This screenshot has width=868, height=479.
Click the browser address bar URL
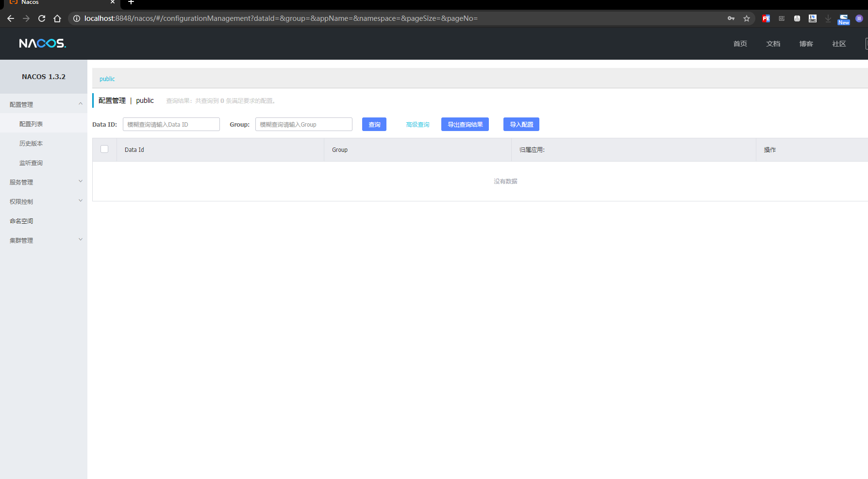coord(281,18)
